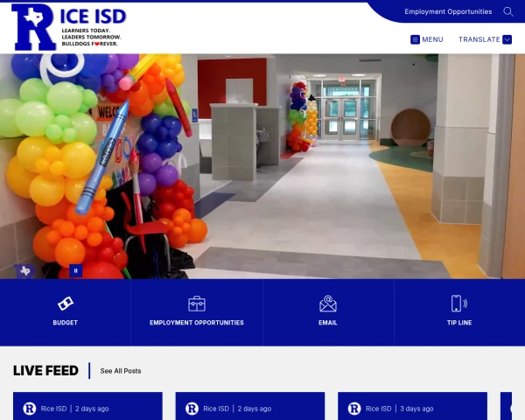The image size is (525, 420).
Task: Click the search magnifier icon
Action: (x=507, y=11)
